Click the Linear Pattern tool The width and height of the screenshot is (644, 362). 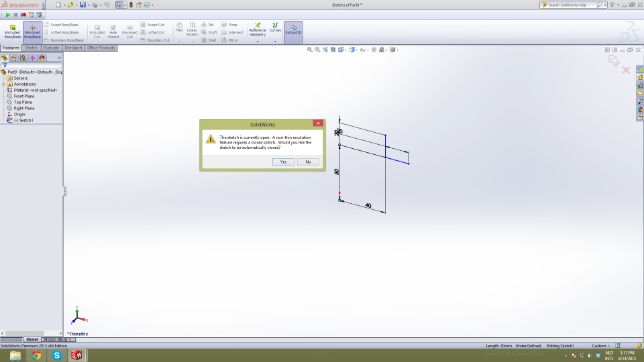pos(193,29)
